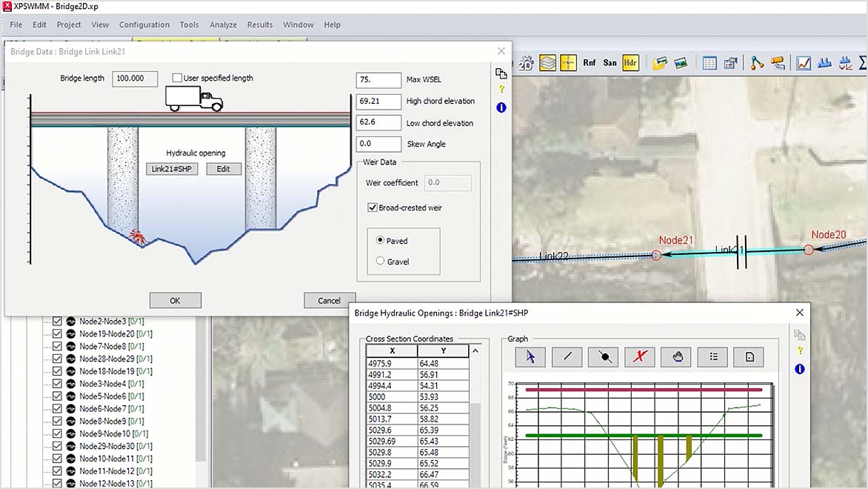This screenshot has width=868, height=489.
Task: Open the Analyze menu
Action: pos(223,24)
